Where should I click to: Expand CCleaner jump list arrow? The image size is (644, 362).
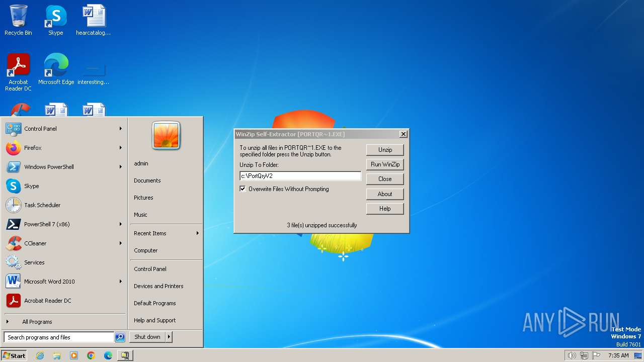coord(121,243)
